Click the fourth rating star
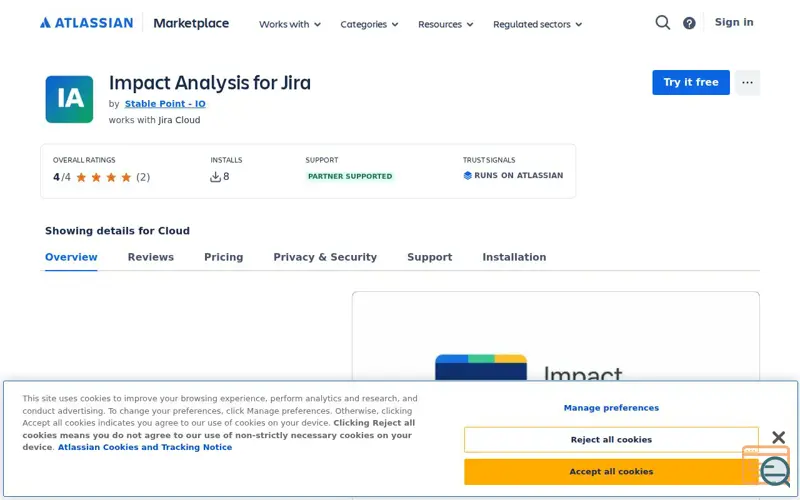Image resolution: width=800 pixels, height=500 pixels. (x=126, y=178)
